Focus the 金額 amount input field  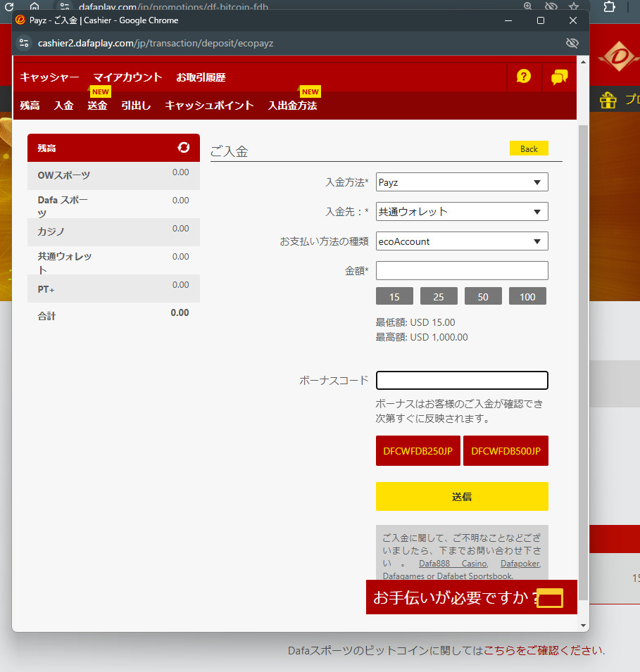pyautogui.click(x=462, y=270)
